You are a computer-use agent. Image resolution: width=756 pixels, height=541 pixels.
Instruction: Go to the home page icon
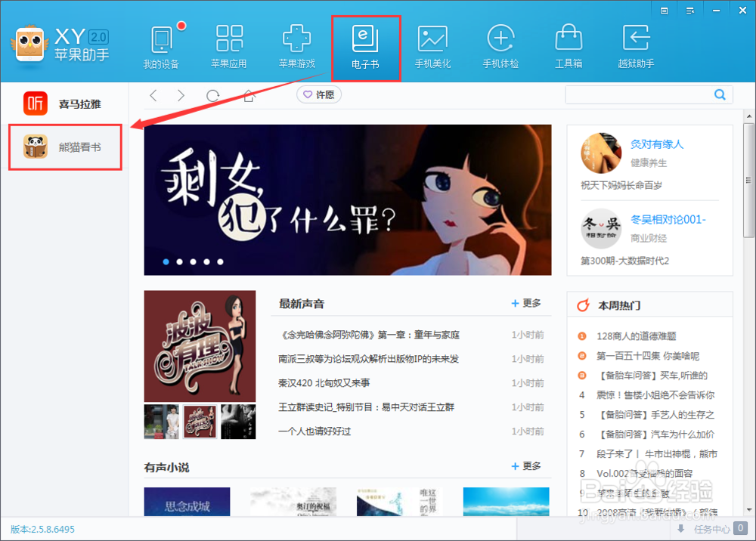point(249,95)
